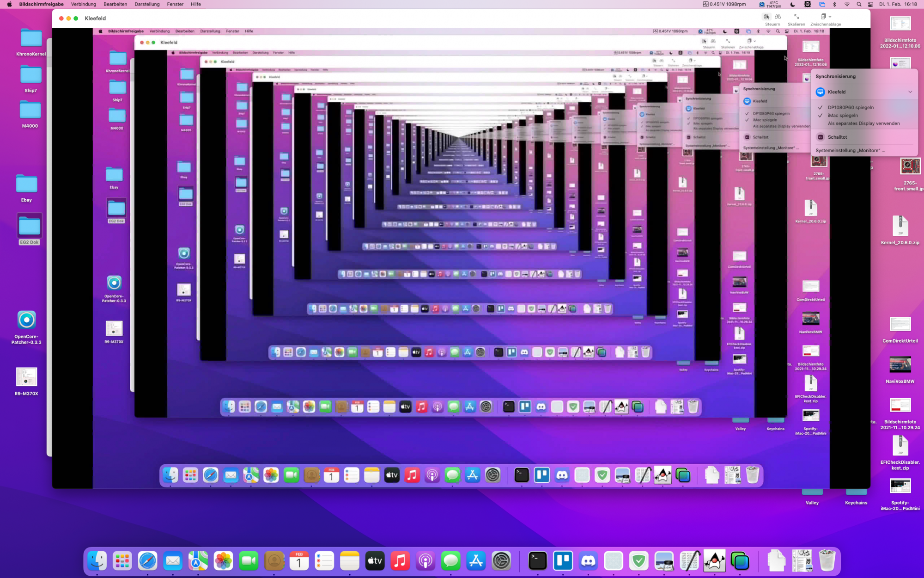Switch to binoculars observe mode in the outermost toolbar
The height and width of the screenshot is (578, 924).
click(778, 17)
